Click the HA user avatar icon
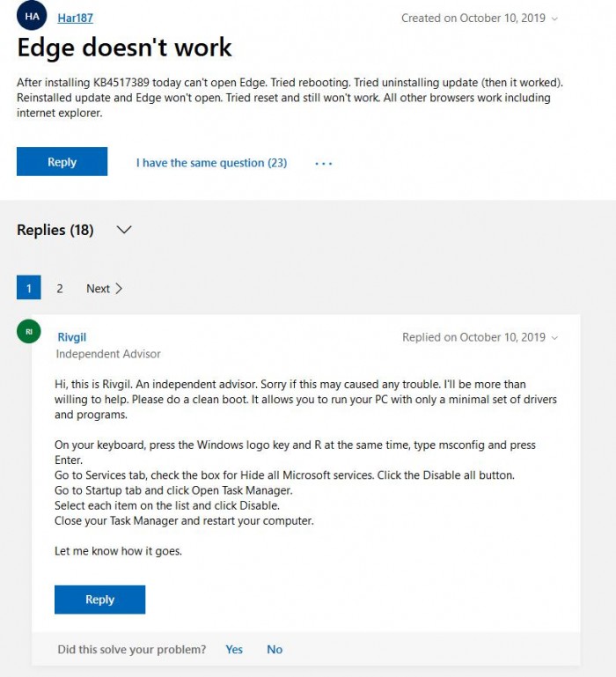 [32, 16]
